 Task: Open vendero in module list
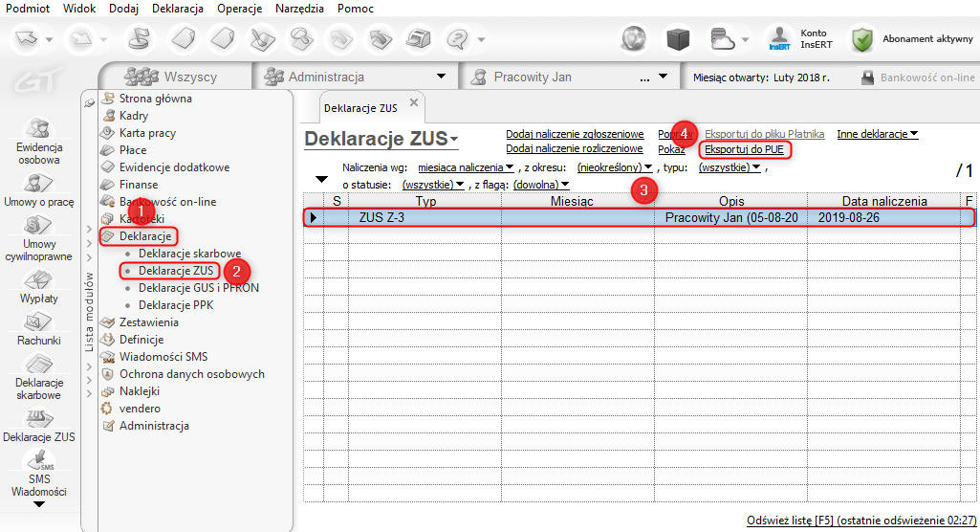(140, 409)
